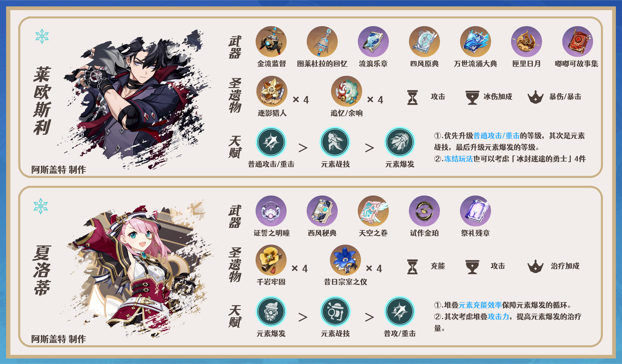Screen dimensions: 622x364
Task: Select Wriothesley's 元素战技 talent icon
Action: point(335,142)
